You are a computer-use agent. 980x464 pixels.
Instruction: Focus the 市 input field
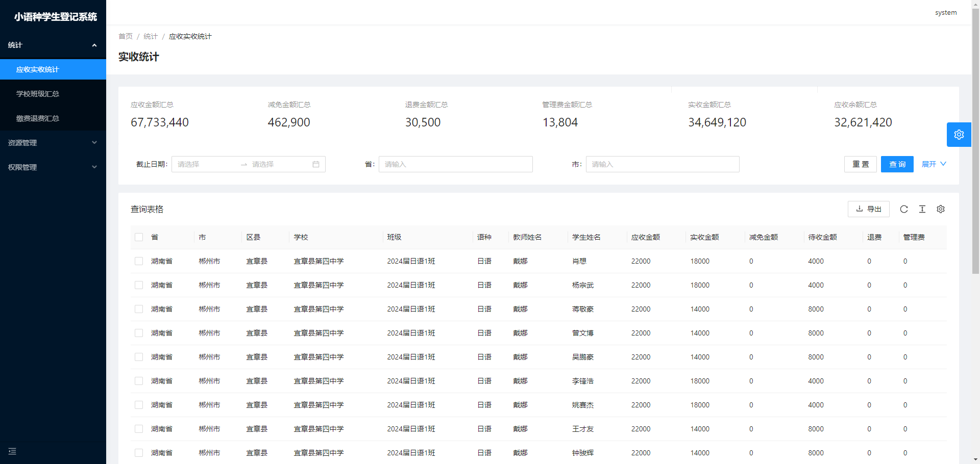(663, 164)
